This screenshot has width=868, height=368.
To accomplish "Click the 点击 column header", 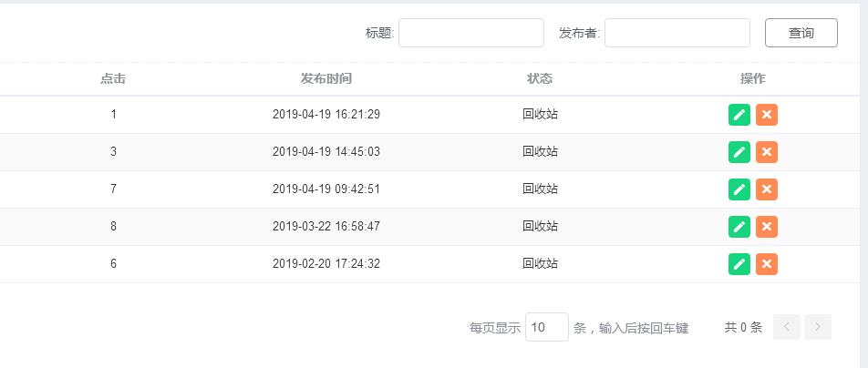I will click(113, 78).
